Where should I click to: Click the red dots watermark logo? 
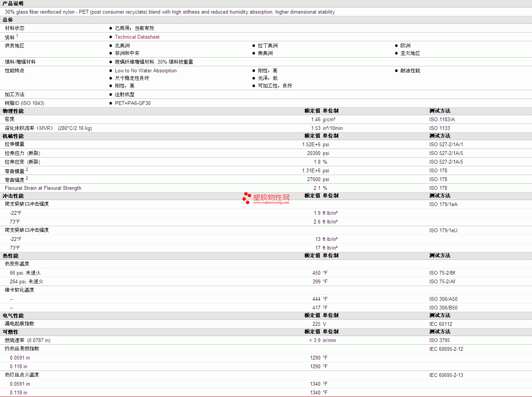[x=247, y=198]
